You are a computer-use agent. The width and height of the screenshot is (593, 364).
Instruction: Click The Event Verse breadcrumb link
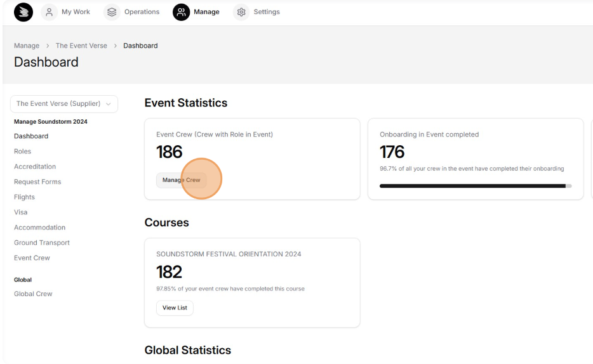77,46
